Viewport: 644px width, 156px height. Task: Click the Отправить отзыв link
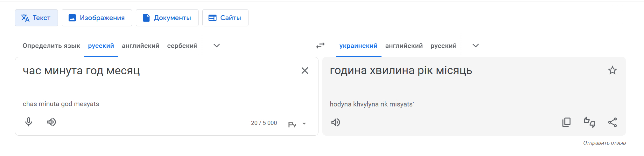pyautogui.click(x=604, y=143)
